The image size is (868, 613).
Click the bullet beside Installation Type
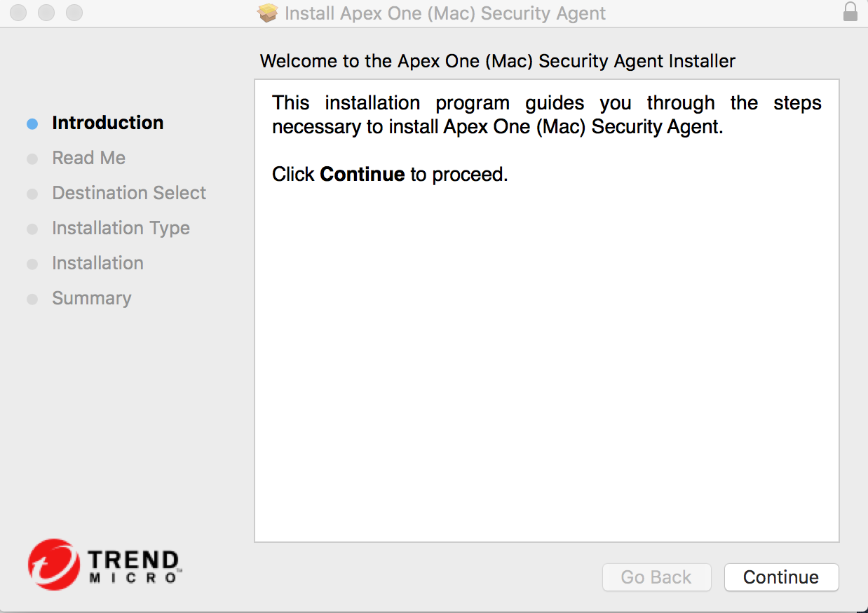pos(32,229)
